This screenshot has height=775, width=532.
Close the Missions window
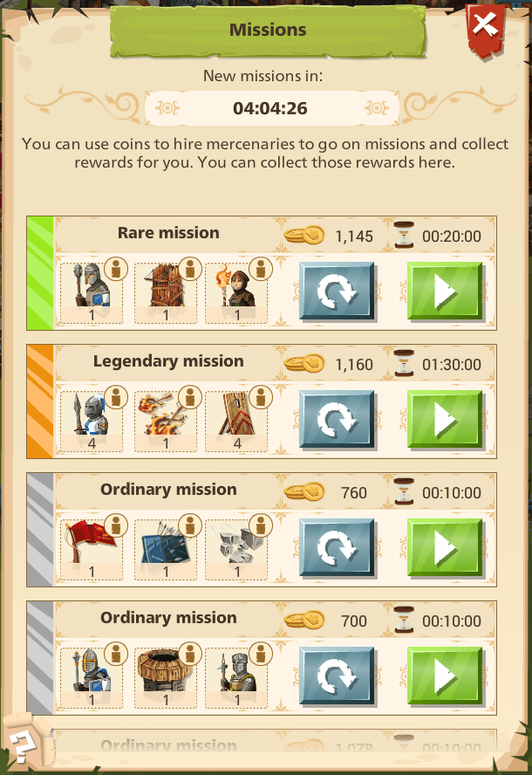tap(486, 28)
